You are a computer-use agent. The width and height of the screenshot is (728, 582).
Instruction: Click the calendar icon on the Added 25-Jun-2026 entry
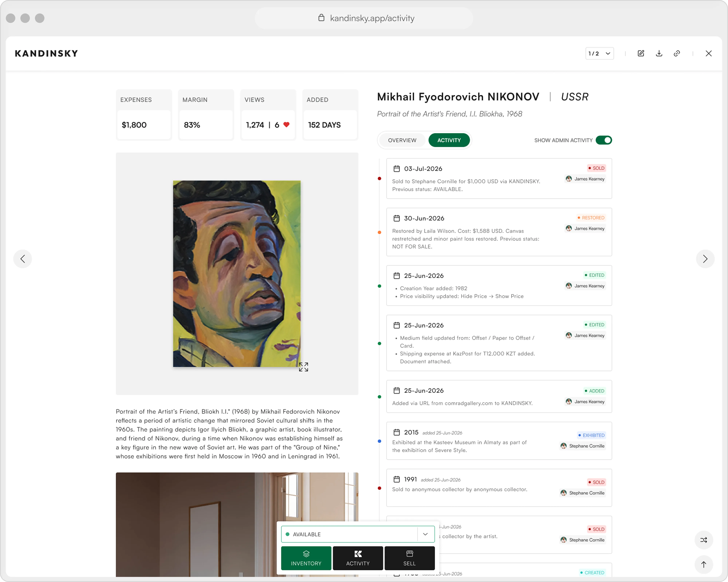pos(396,390)
